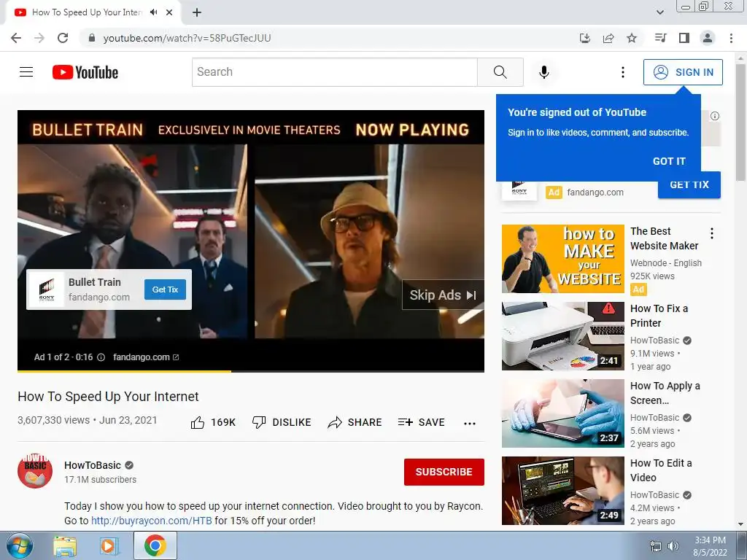This screenshot has width=747, height=560.
Task: Open How To Apply a Screen thumbnail
Action: click(x=562, y=413)
